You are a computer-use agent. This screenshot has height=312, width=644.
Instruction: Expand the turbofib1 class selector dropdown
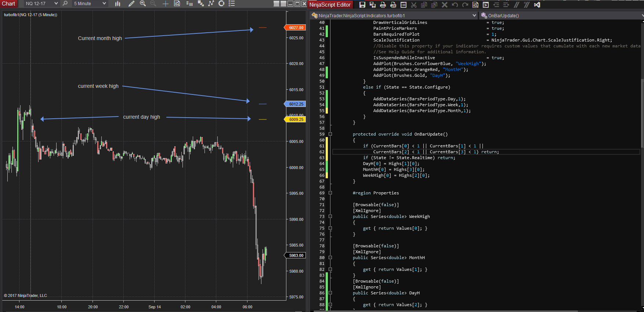click(394, 15)
